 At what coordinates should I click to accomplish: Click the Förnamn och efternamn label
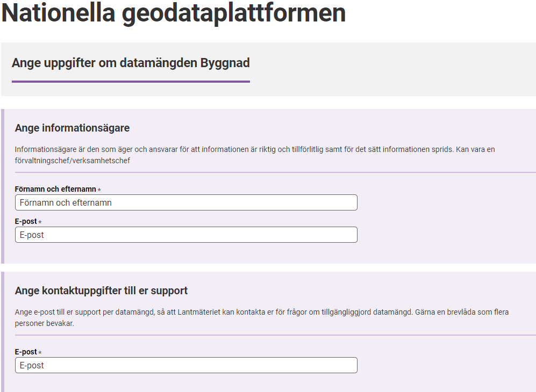(55, 189)
